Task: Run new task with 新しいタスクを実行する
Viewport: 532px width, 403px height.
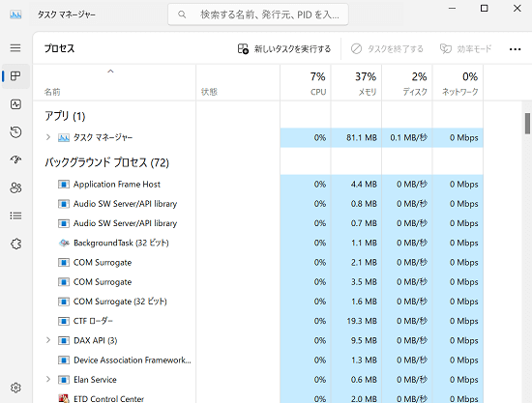Action: pos(284,49)
